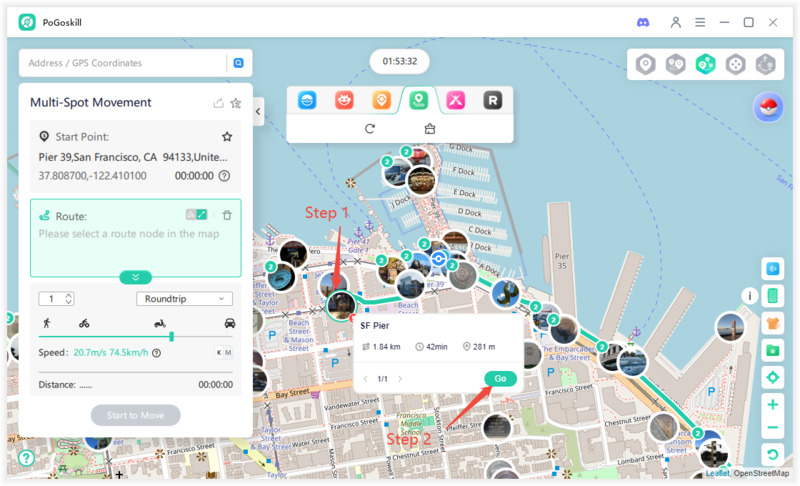Show help for Start Point time
Screen dimensions: 800x486
point(224,176)
